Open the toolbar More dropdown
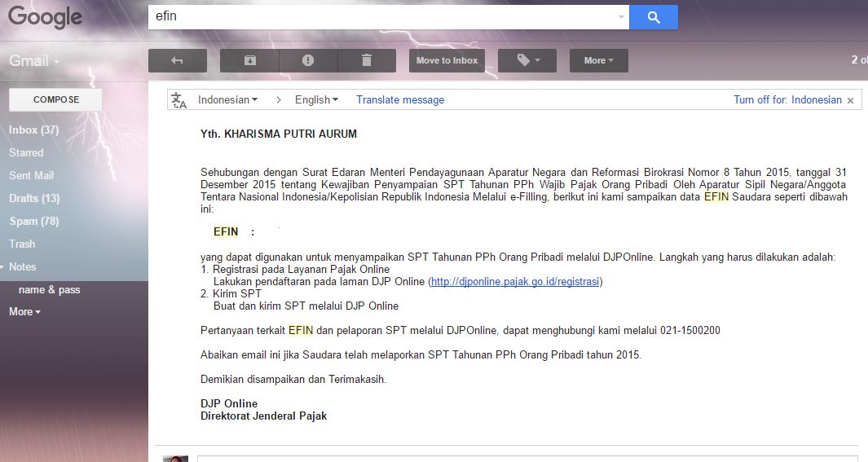The height and width of the screenshot is (462, 868). pyautogui.click(x=598, y=60)
